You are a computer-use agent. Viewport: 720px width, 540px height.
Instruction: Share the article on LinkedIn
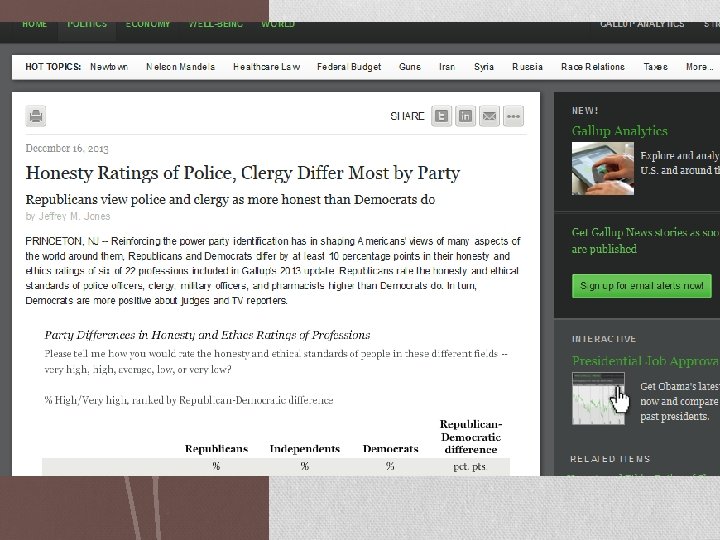point(465,116)
